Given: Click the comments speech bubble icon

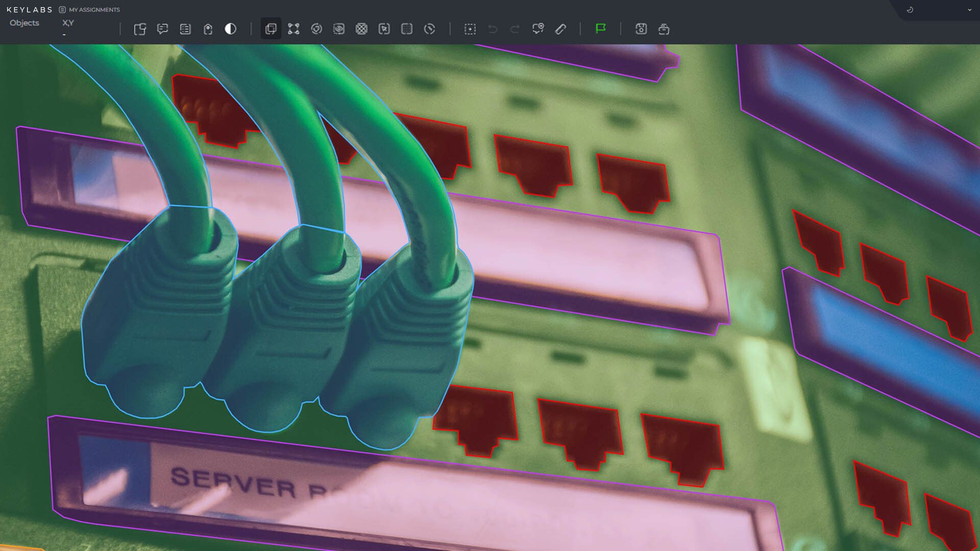Looking at the screenshot, I should pyautogui.click(x=162, y=29).
